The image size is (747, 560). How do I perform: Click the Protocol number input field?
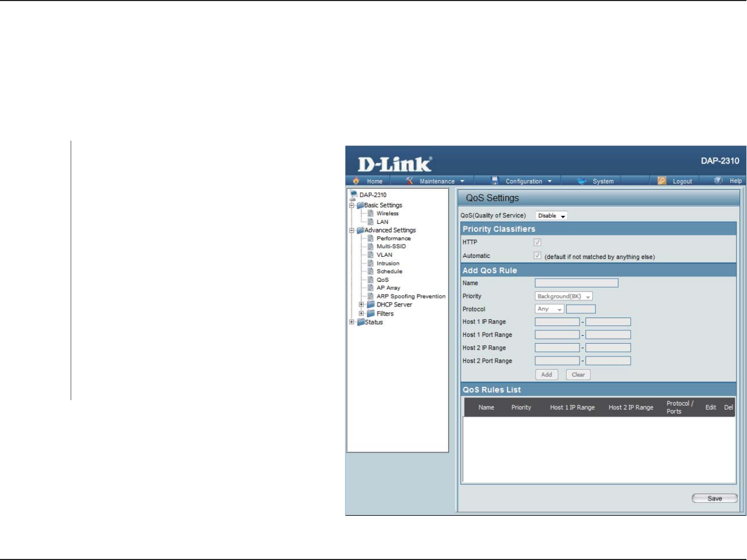tap(581, 309)
